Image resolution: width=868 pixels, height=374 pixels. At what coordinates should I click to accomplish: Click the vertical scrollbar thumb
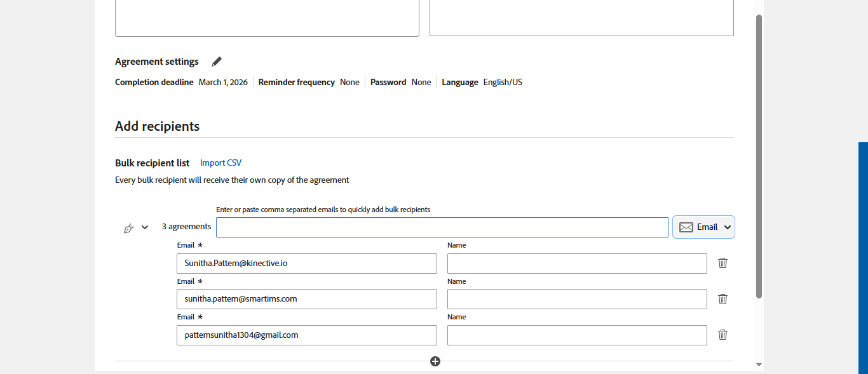(x=759, y=156)
